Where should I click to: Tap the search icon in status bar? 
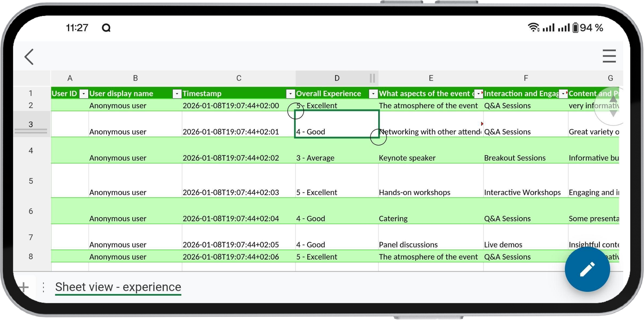click(106, 28)
